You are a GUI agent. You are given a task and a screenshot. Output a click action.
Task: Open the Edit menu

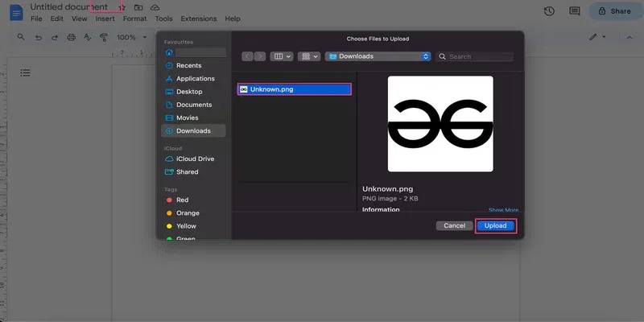click(x=56, y=19)
